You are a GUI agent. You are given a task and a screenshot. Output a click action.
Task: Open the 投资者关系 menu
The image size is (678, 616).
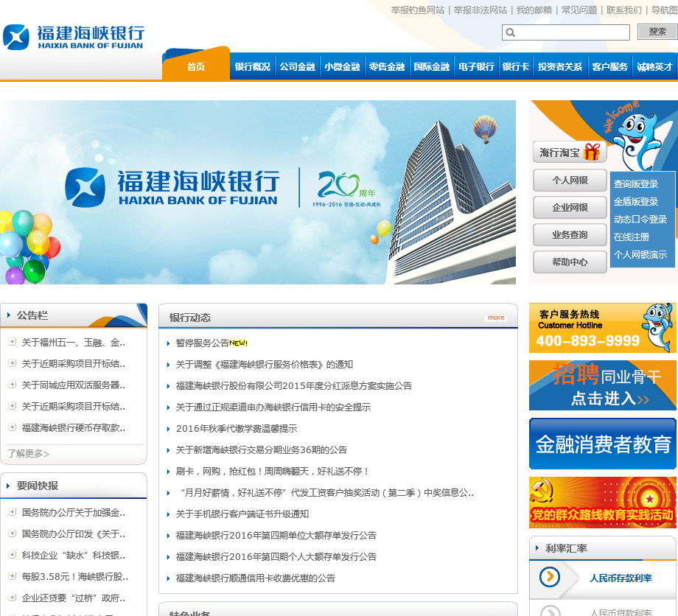pos(560,66)
